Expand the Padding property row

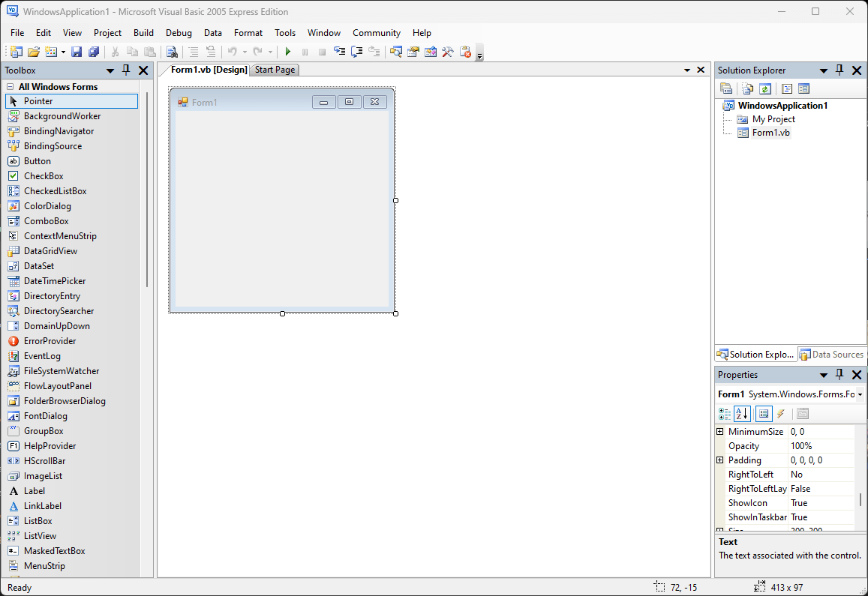(719, 460)
